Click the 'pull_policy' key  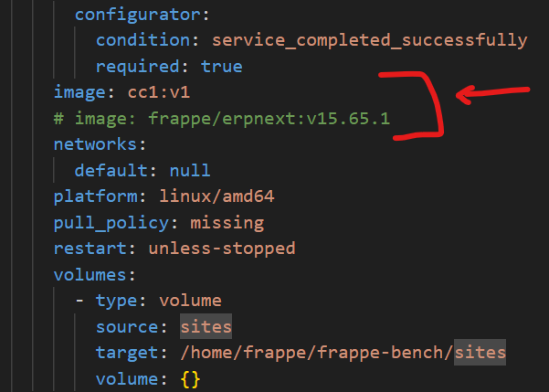pos(111,223)
